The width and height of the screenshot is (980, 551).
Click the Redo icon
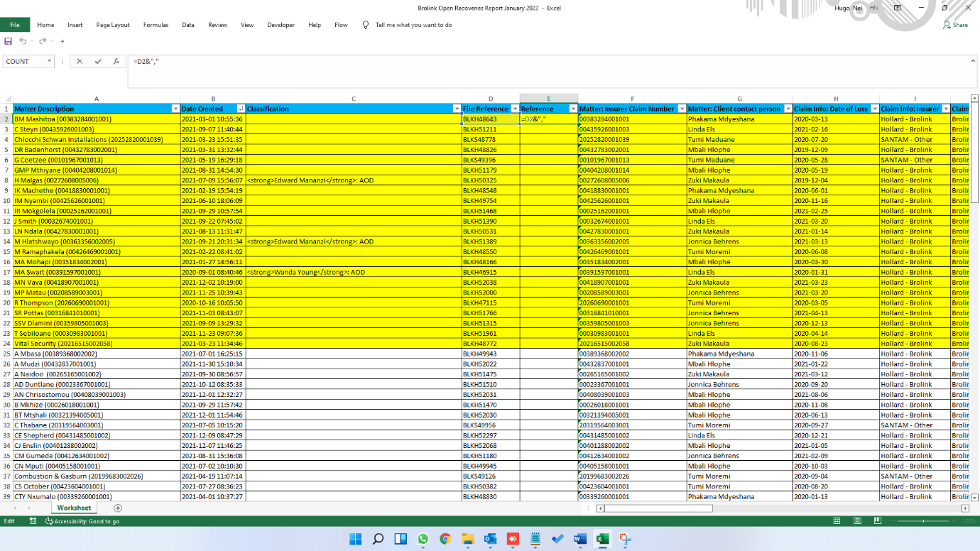[43, 41]
